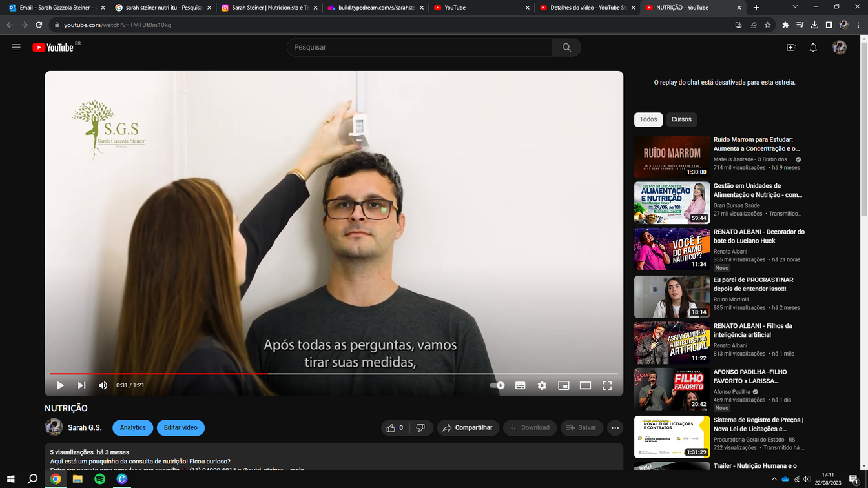The image size is (868, 488).
Task: Open Eu parei de PROCRASTINAR video title
Action: pos(753,284)
